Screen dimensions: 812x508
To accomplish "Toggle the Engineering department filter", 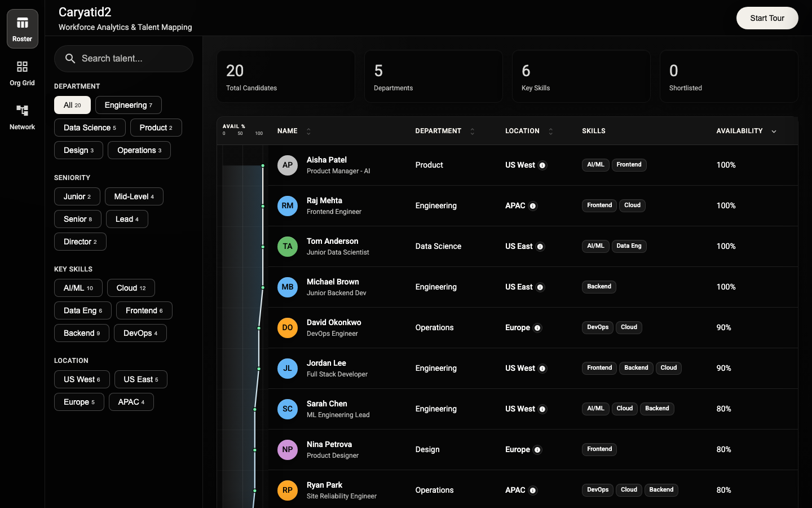I will point(129,105).
